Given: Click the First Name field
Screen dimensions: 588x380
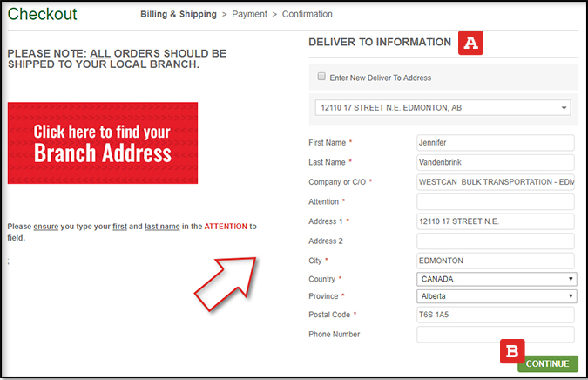Looking at the screenshot, I should [x=496, y=143].
